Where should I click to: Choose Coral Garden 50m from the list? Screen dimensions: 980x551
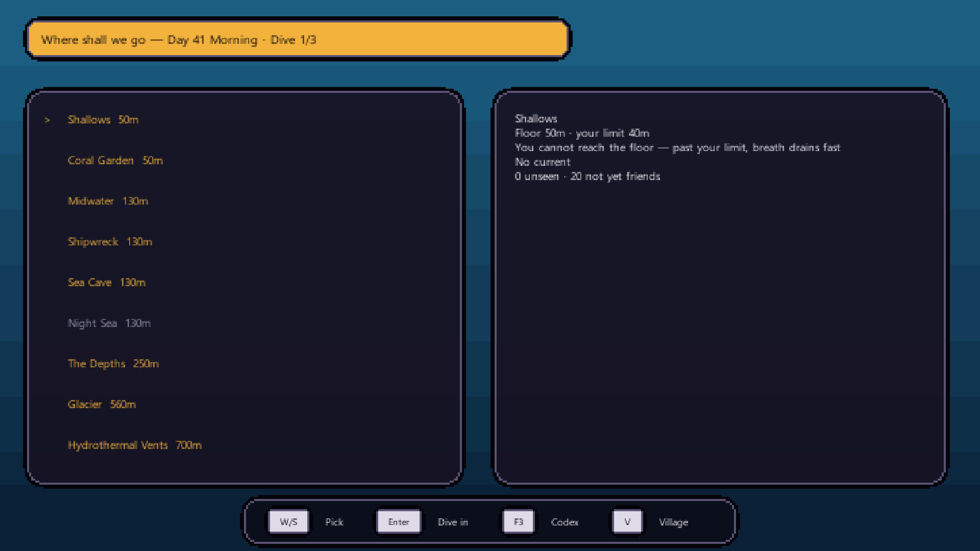coord(115,160)
